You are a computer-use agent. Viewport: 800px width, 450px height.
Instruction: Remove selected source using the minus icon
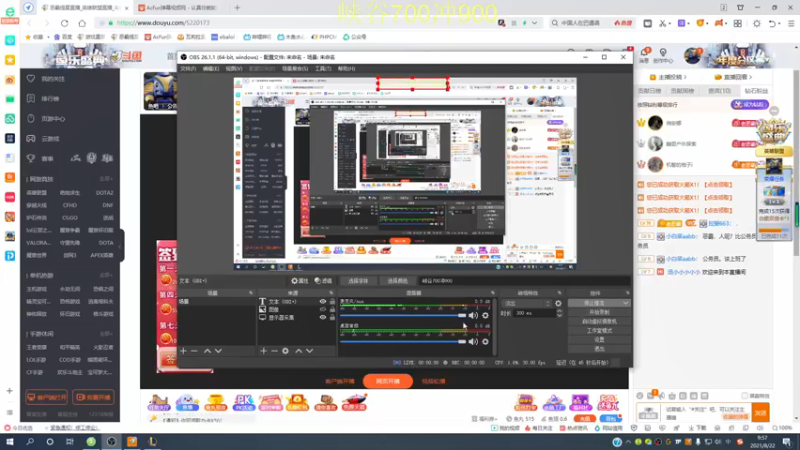tap(274, 351)
